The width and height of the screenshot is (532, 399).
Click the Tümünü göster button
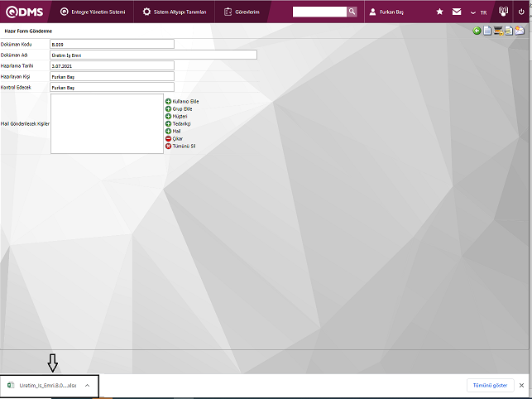[490, 386]
